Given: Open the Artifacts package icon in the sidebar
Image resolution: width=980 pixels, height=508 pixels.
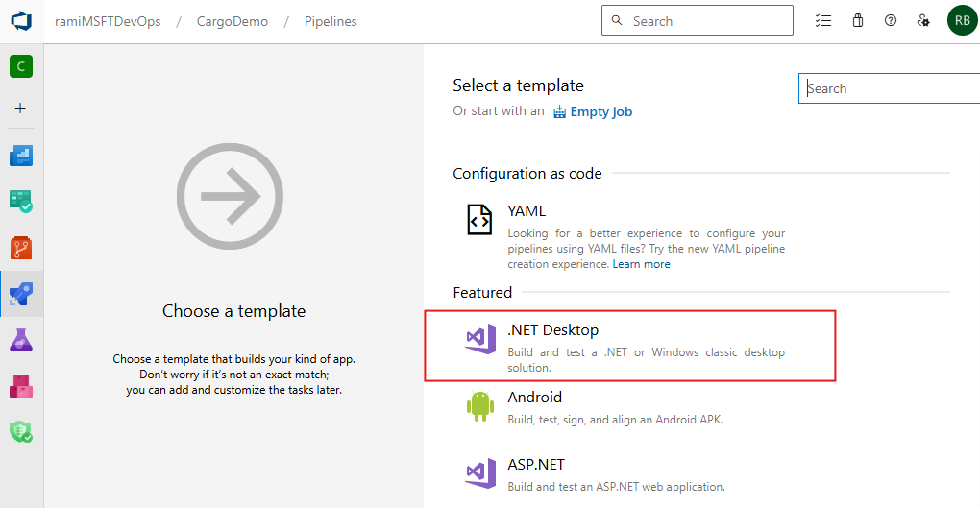Looking at the screenshot, I should click(21, 386).
